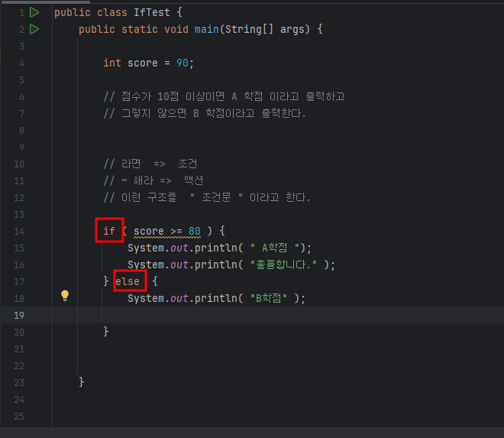Click the comment on line 6 about A 학점

coord(224,96)
